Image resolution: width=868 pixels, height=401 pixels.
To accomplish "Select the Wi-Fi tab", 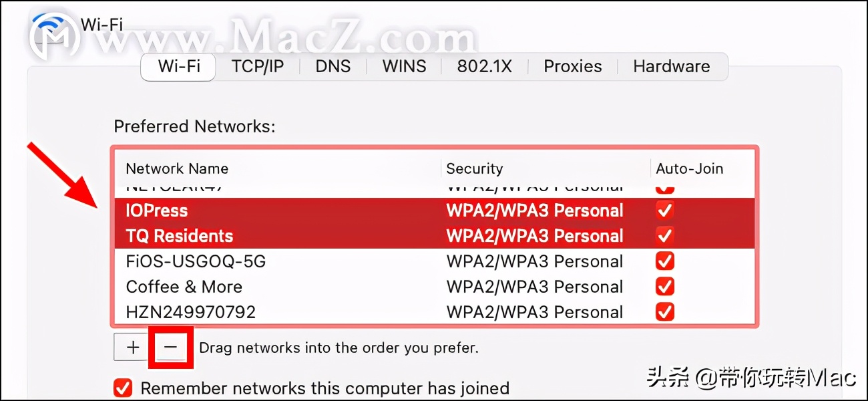I will tap(178, 66).
